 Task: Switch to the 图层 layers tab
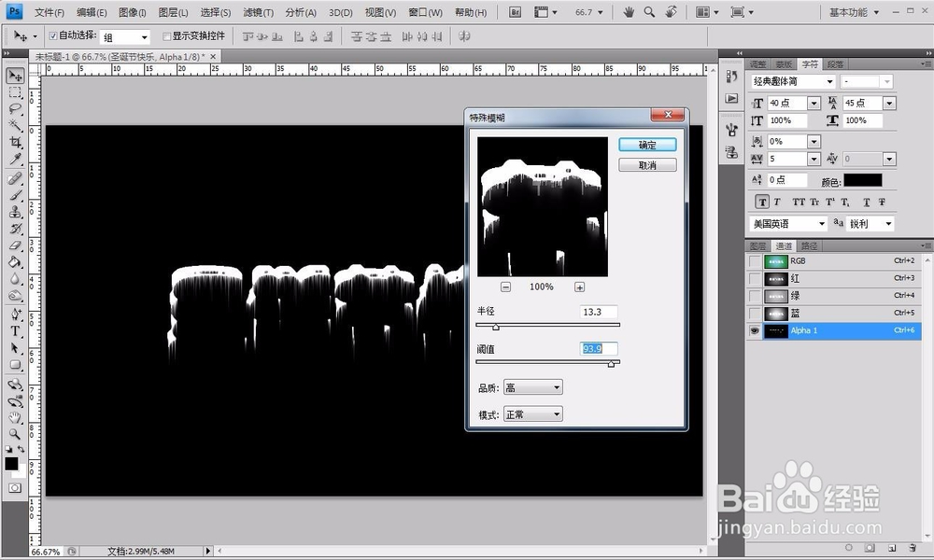click(x=757, y=245)
